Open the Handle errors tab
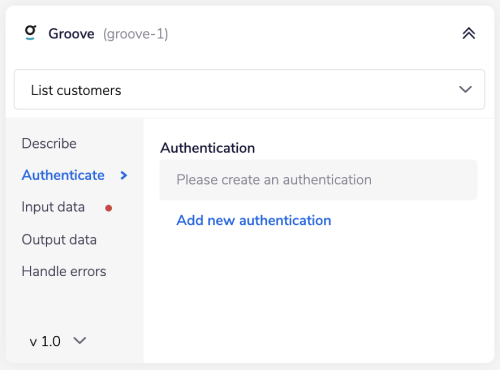500x370 pixels. pyautogui.click(x=64, y=271)
